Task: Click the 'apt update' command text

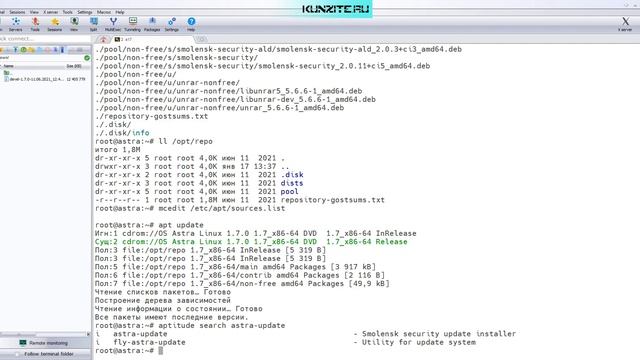Action: tap(180, 225)
